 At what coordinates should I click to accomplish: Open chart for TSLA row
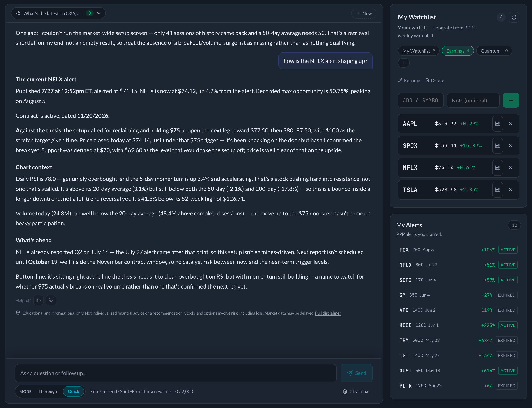point(497,190)
